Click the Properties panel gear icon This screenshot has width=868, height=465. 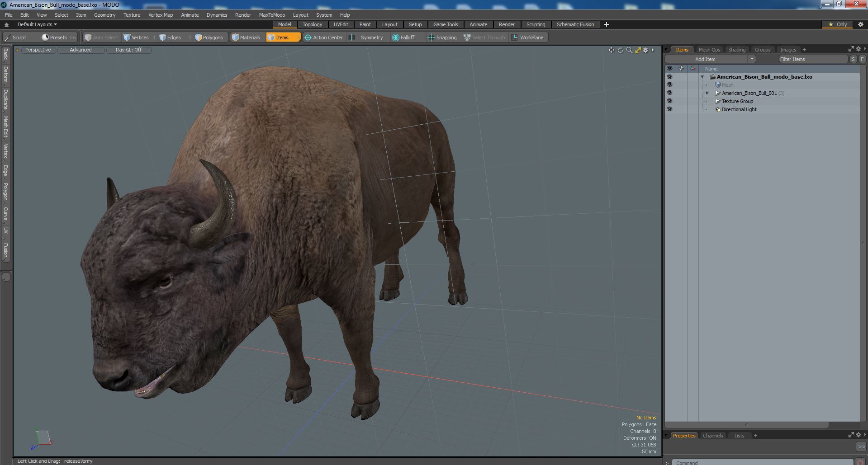(858, 435)
